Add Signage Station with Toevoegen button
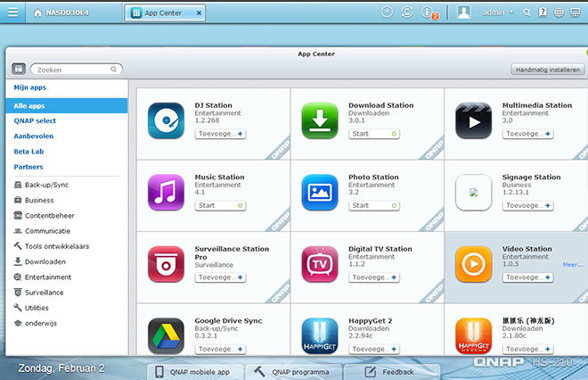 pyautogui.click(x=527, y=205)
